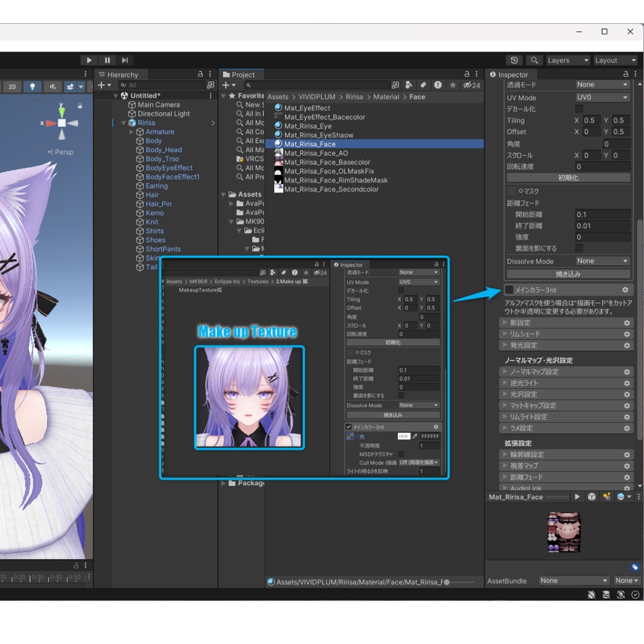Collapse the Untitled scene in Hierarchy
The image size is (644, 644).
(116, 96)
